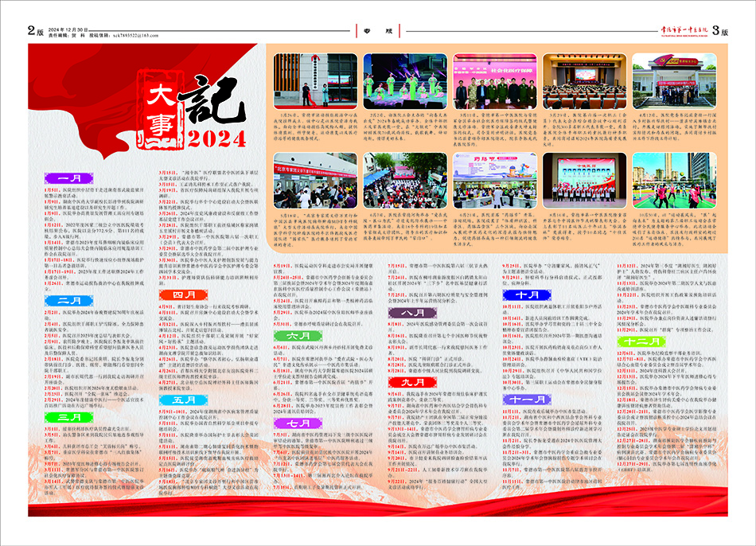
Task: Select the blue 二月 month heading
Action: click(x=69, y=301)
